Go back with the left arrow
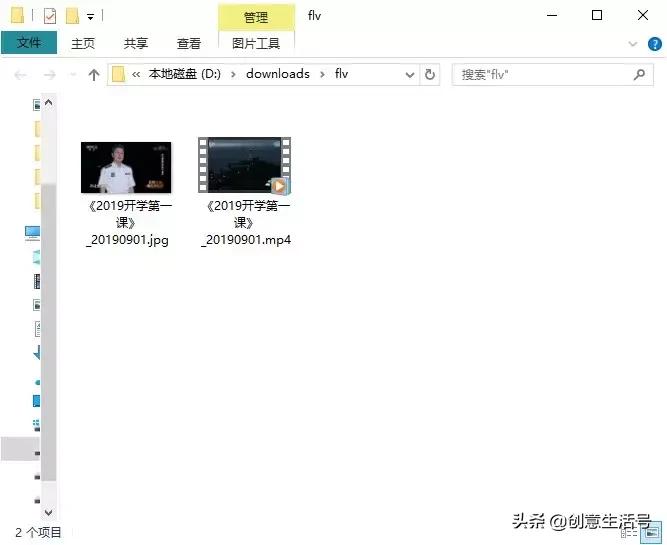The height and width of the screenshot is (545, 667). pyautogui.click(x=20, y=75)
